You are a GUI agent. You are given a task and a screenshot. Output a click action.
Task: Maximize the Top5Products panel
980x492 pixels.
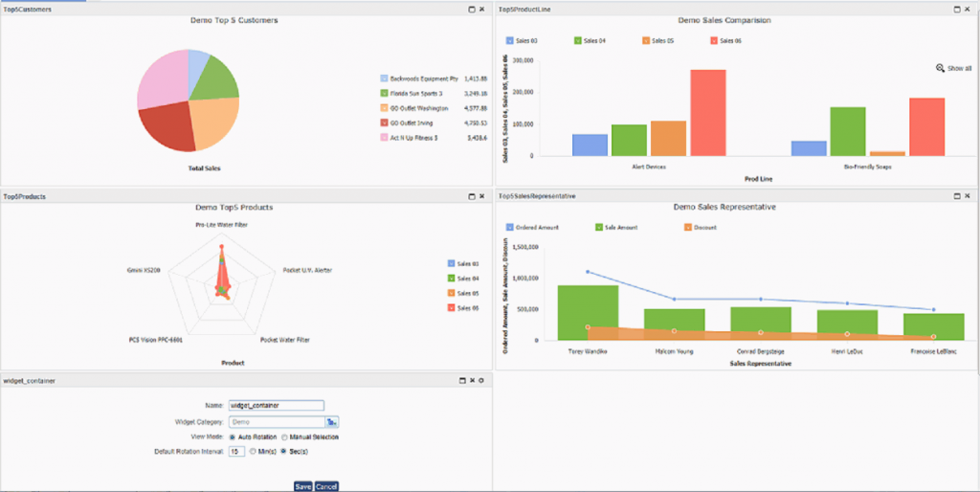(472, 196)
